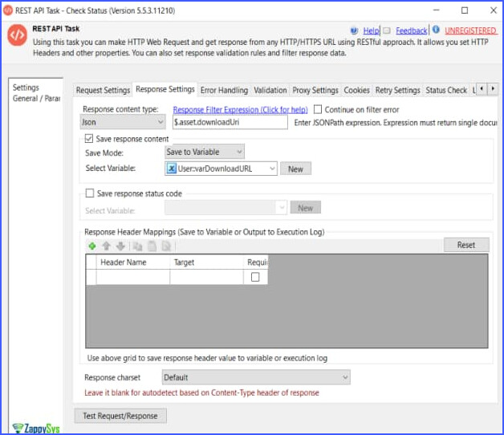Select General / Param in the left panel
The width and height of the screenshot is (504, 435).
coord(36,99)
